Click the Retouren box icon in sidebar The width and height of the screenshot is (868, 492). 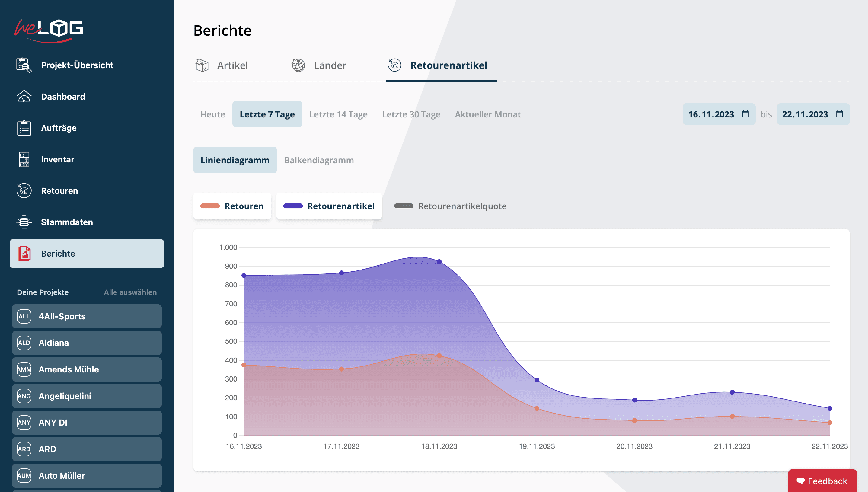click(24, 191)
